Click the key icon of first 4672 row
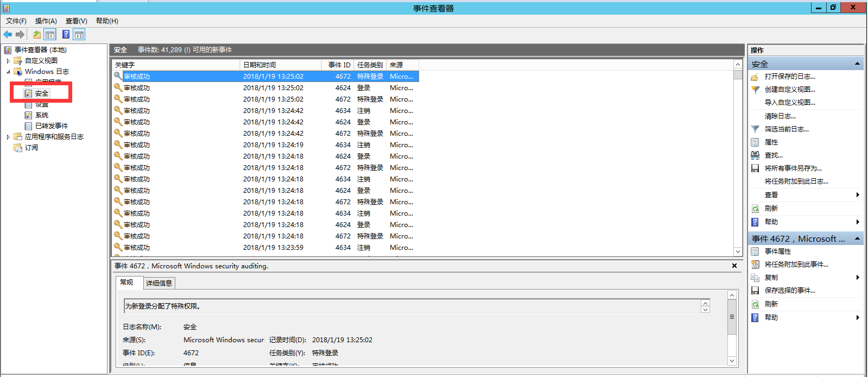The width and height of the screenshot is (868, 377). 118,76
